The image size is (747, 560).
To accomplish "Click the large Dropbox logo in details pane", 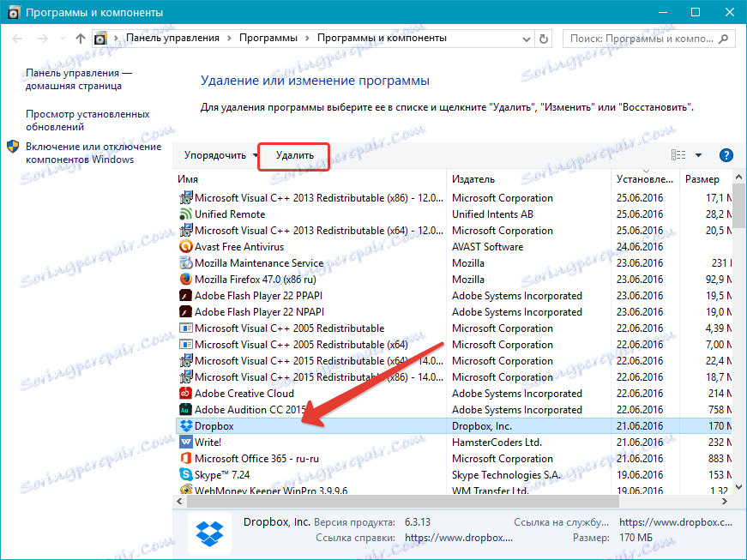I will click(x=209, y=533).
